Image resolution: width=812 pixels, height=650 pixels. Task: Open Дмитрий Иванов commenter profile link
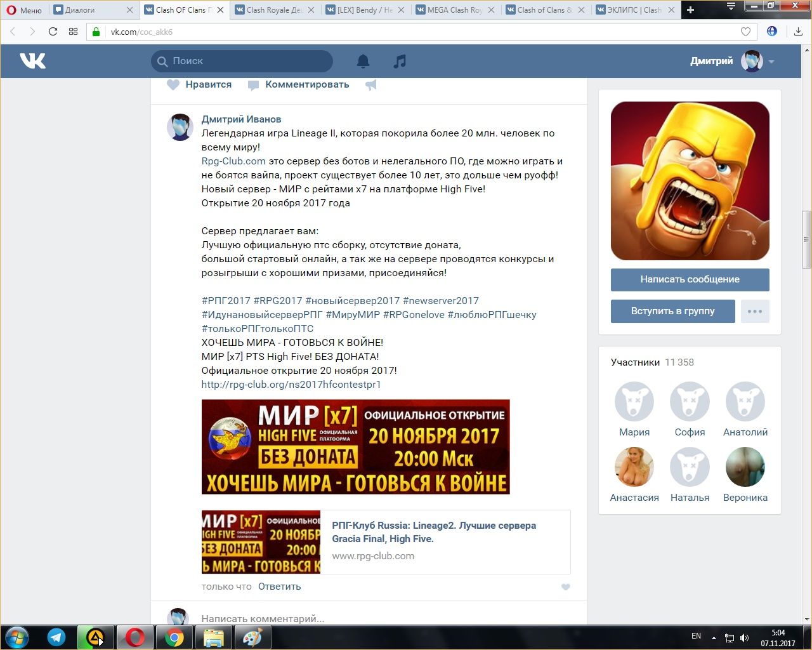tap(241, 119)
